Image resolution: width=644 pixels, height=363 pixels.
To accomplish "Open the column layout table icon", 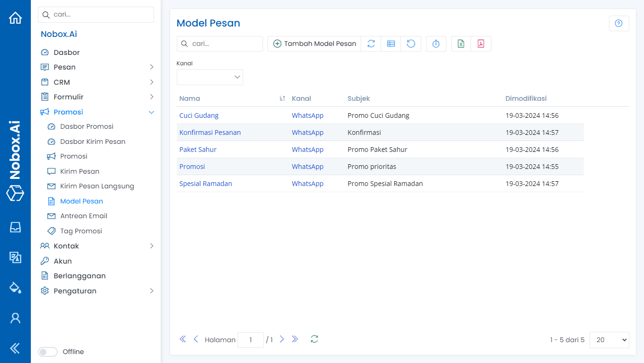I will point(391,44).
